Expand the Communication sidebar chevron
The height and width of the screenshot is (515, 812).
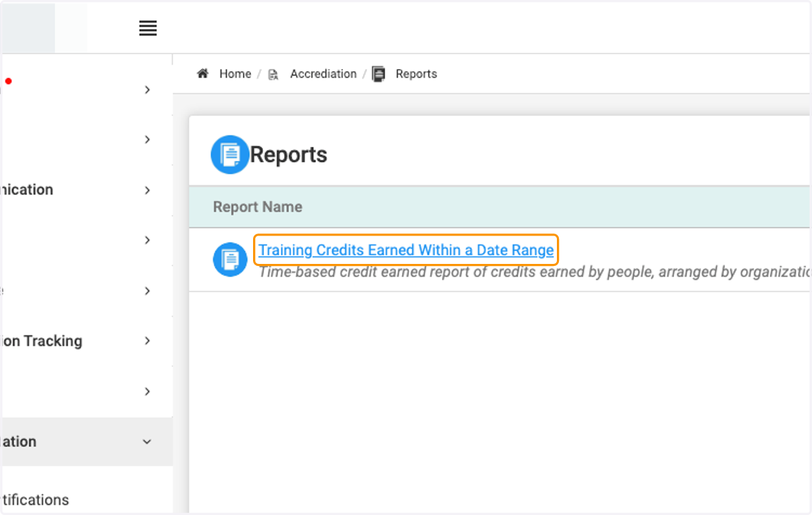148,190
